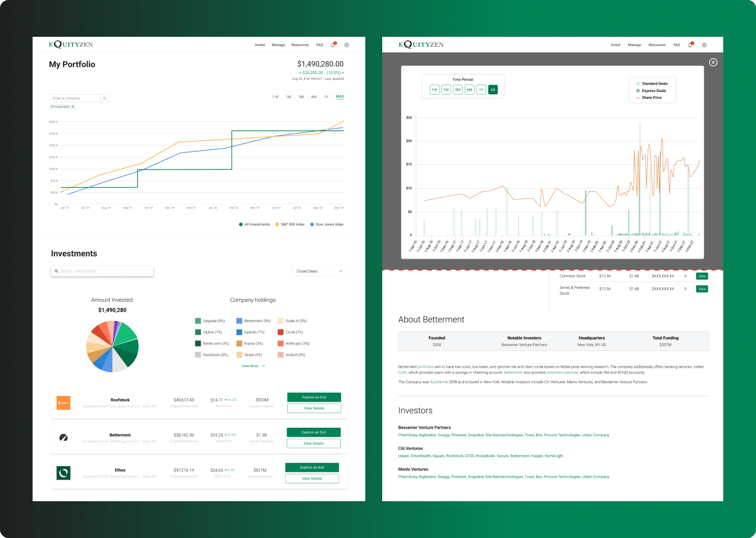The image size is (756, 538).
Task: Click the Ethos company logo
Action: pos(64,473)
